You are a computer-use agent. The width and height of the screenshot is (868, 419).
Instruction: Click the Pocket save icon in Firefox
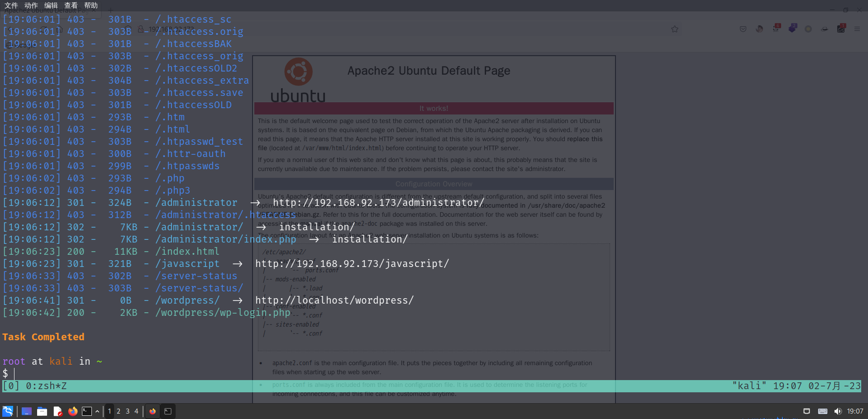click(x=743, y=29)
